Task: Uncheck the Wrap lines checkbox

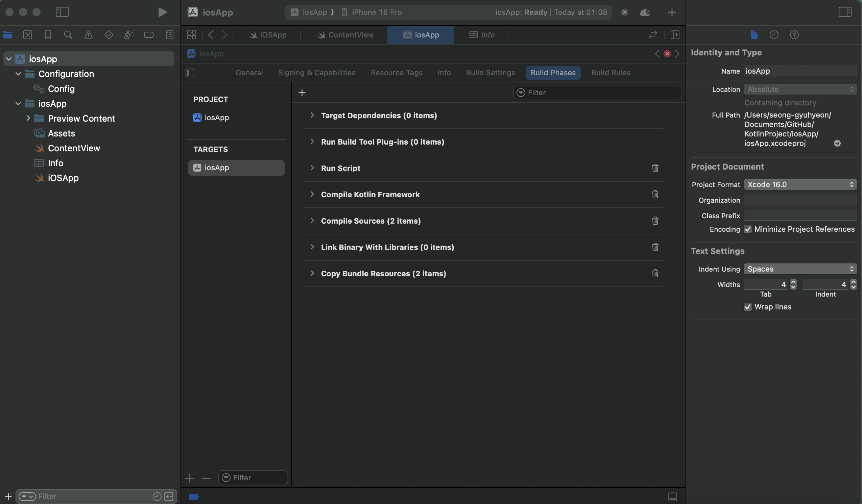Action: [748, 307]
